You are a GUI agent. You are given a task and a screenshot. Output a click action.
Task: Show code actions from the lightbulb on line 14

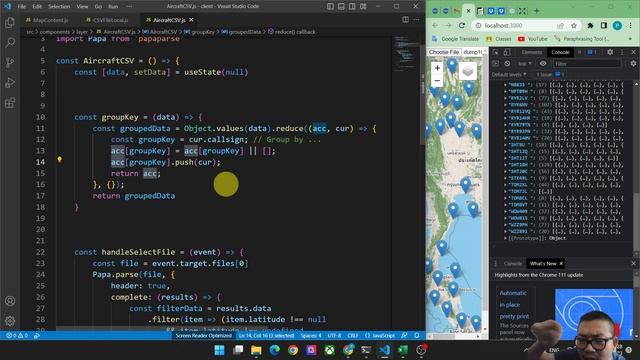(60, 160)
